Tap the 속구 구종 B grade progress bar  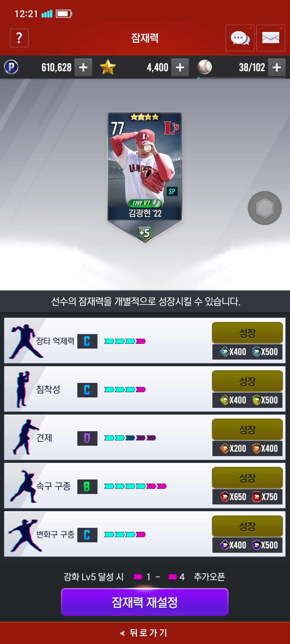[135, 486]
